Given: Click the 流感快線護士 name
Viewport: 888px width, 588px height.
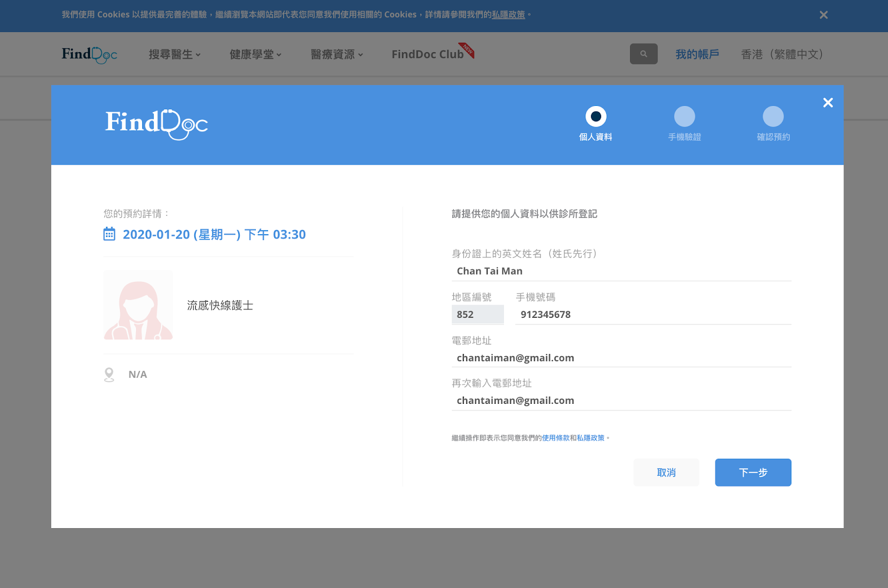Looking at the screenshot, I should 220,305.
